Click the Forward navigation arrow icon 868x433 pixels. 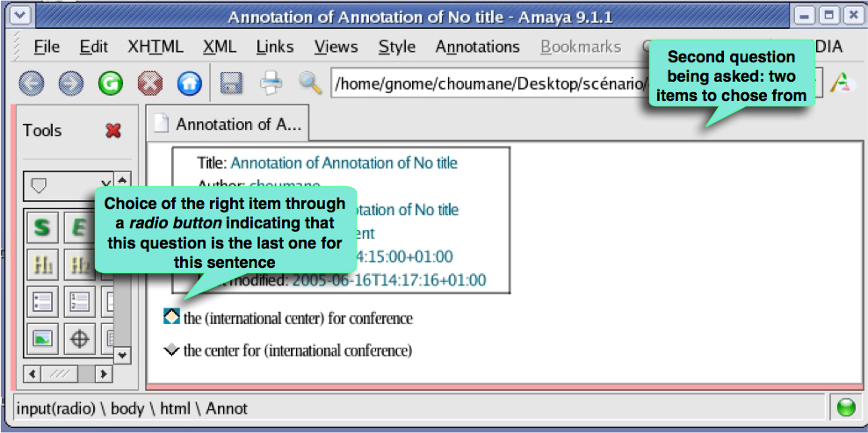(x=71, y=84)
